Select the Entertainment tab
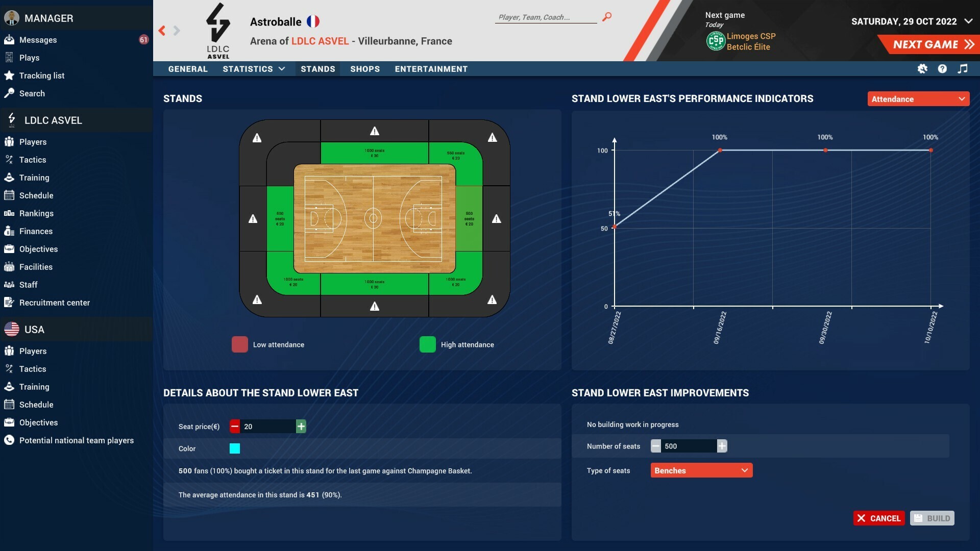Image resolution: width=980 pixels, height=551 pixels. (x=431, y=68)
